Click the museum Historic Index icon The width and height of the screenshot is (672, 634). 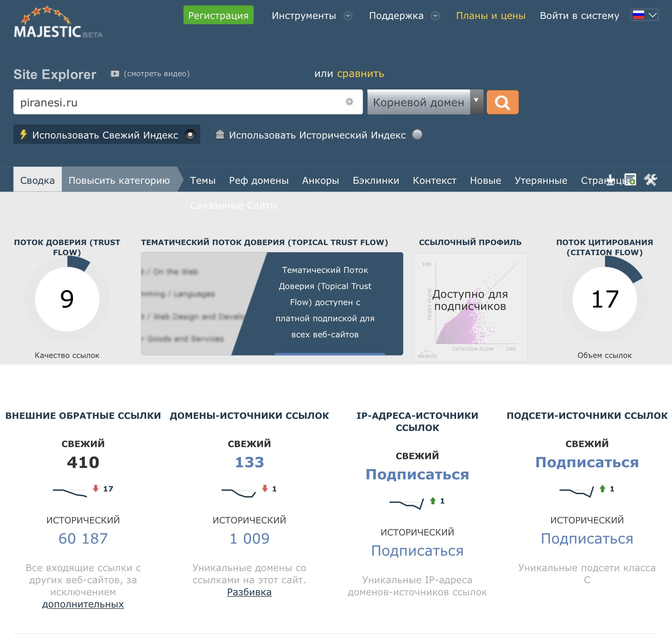coord(220,134)
